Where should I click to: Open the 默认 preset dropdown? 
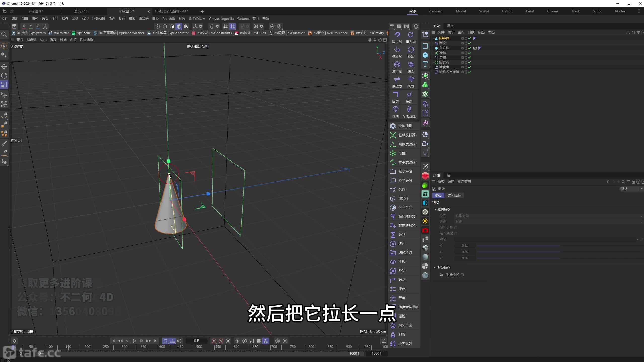point(631,189)
